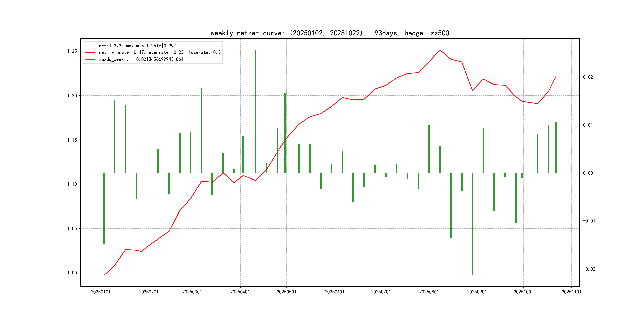Click the red net curve's highest peak
644x322 pixels.
pyautogui.click(x=440, y=50)
